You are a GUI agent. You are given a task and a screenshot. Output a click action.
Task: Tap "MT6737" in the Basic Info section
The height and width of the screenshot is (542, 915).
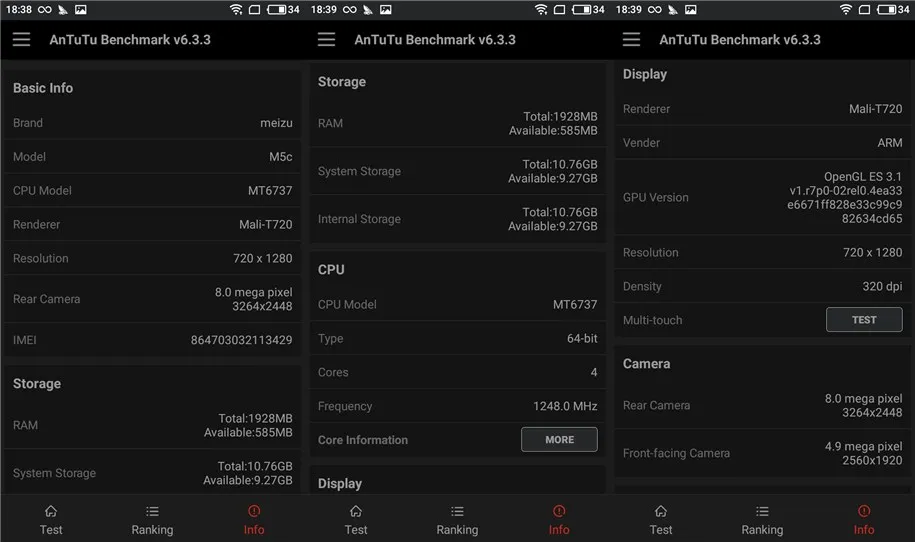point(270,191)
